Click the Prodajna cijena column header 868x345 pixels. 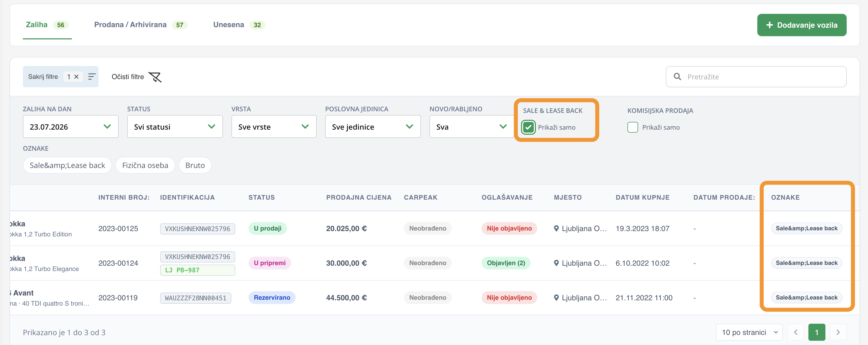359,197
